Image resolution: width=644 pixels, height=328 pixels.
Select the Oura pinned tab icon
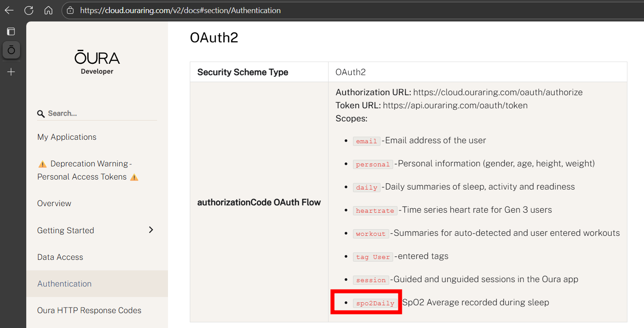pos(11,50)
